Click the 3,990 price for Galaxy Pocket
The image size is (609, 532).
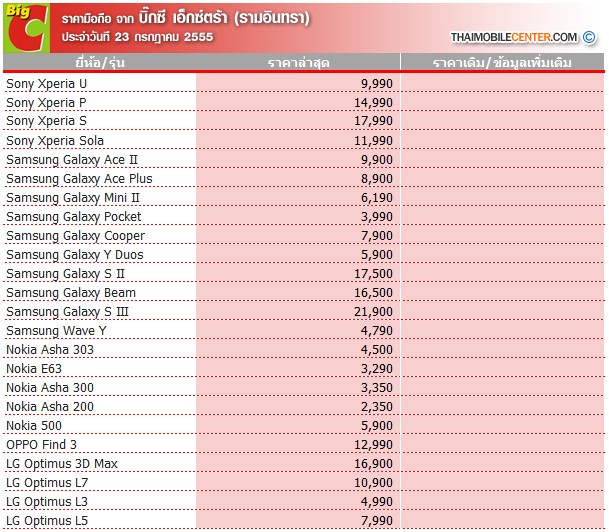pos(377,217)
